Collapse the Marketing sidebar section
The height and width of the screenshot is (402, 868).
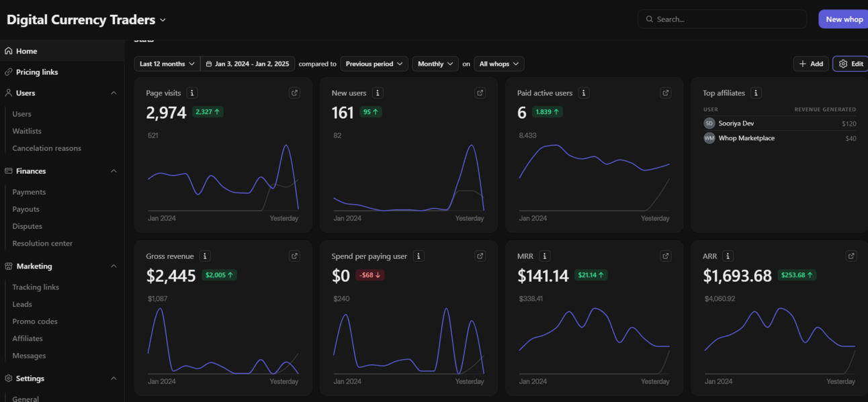click(x=114, y=266)
